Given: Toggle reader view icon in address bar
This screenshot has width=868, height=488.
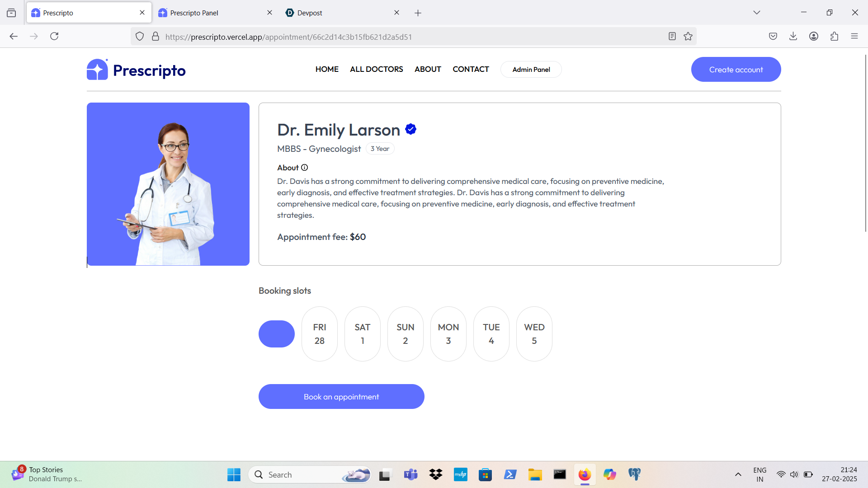Looking at the screenshot, I should coord(672,37).
